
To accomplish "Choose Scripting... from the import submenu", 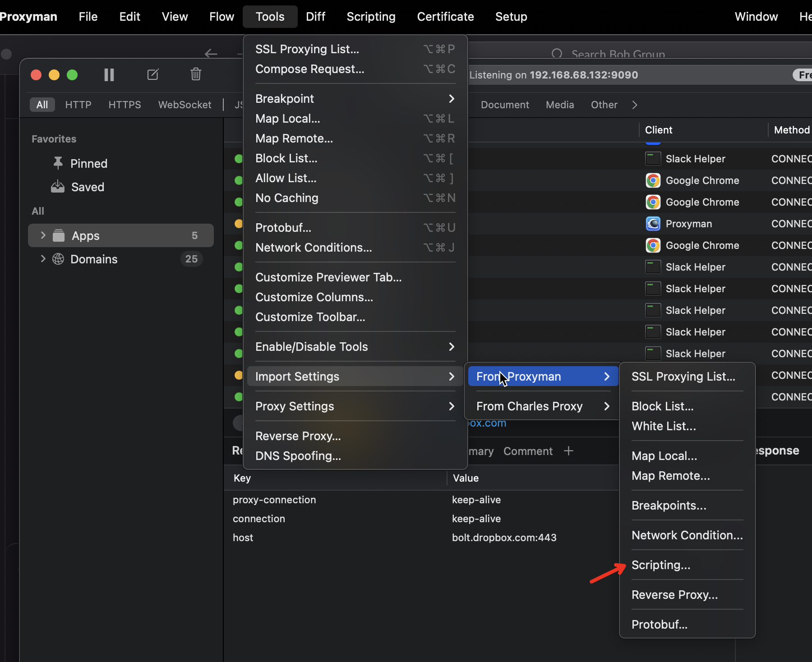I will point(687,565).
